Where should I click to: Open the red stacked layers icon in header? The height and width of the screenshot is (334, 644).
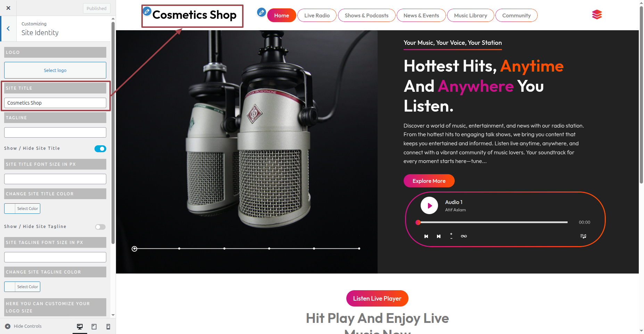pos(597,15)
